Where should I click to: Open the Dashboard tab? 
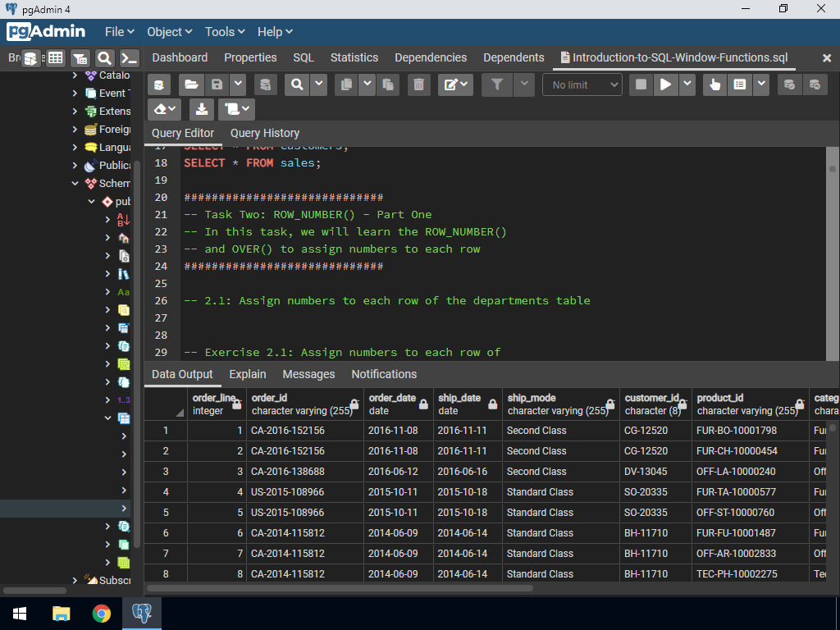(180, 57)
